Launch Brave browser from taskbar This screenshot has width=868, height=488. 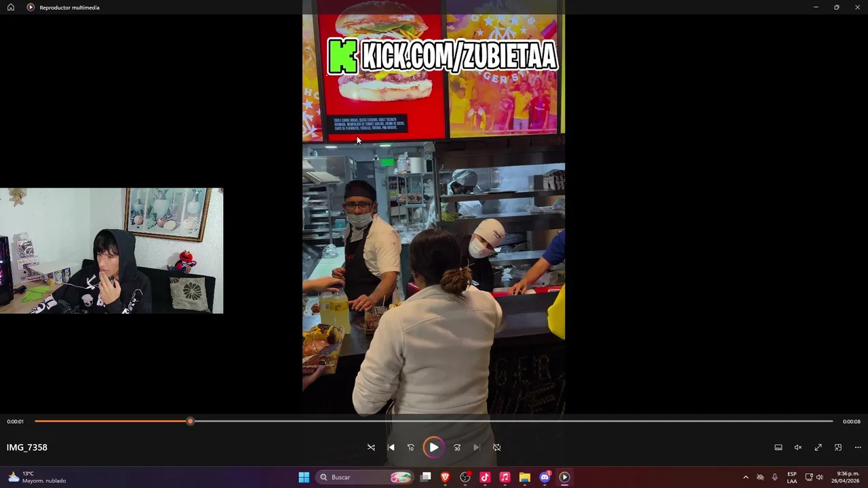click(x=446, y=477)
